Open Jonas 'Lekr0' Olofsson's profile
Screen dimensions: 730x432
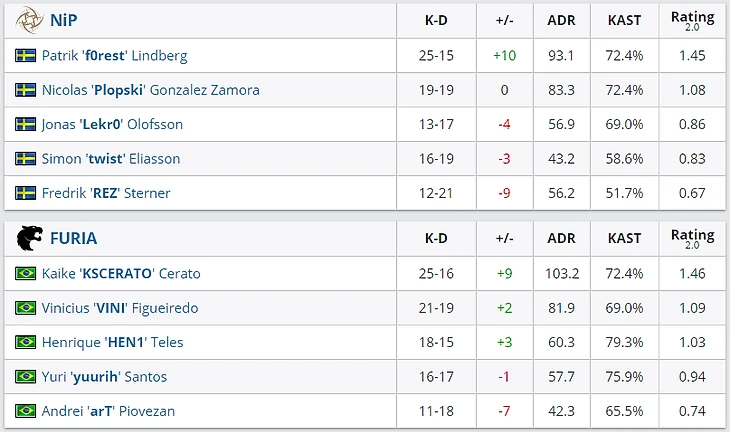click(112, 124)
